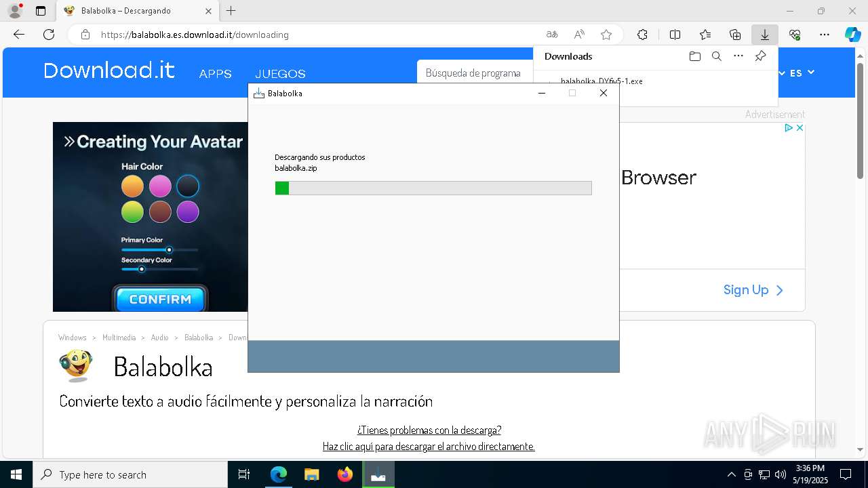Image resolution: width=868 pixels, height=488 pixels.
Task: Click Primary Color slider in ad
Action: [x=160, y=249]
